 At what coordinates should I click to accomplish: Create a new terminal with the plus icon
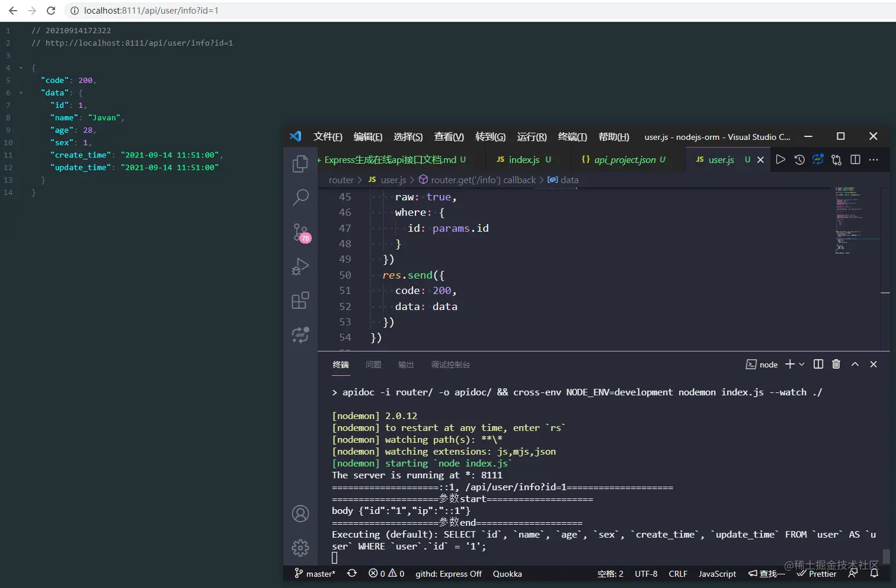[791, 364]
